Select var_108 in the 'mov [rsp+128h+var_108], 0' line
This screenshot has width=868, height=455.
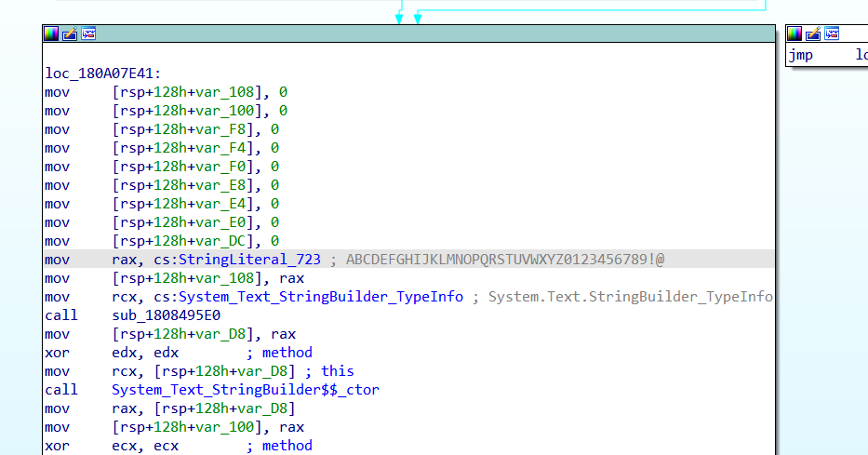[224, 92]
